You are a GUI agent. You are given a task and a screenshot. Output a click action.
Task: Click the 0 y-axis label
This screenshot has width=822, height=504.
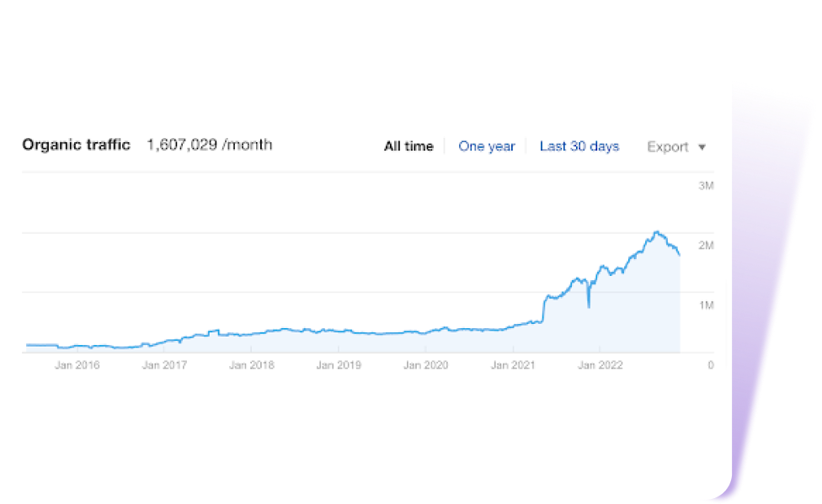point(711,365)
